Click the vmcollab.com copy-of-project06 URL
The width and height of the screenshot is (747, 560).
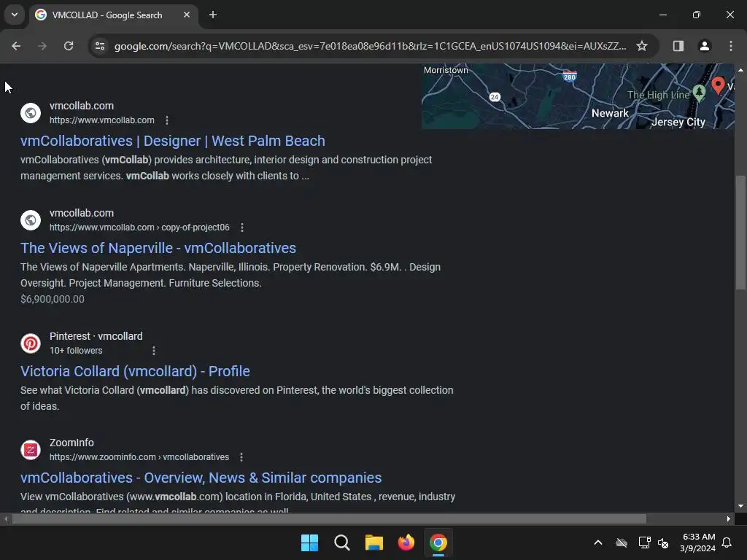pos(139,227)
